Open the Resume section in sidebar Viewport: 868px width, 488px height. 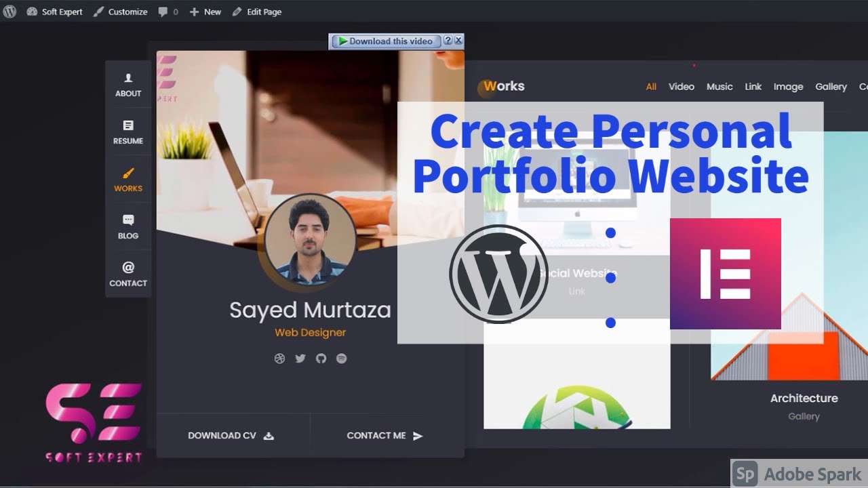[128, 133]
